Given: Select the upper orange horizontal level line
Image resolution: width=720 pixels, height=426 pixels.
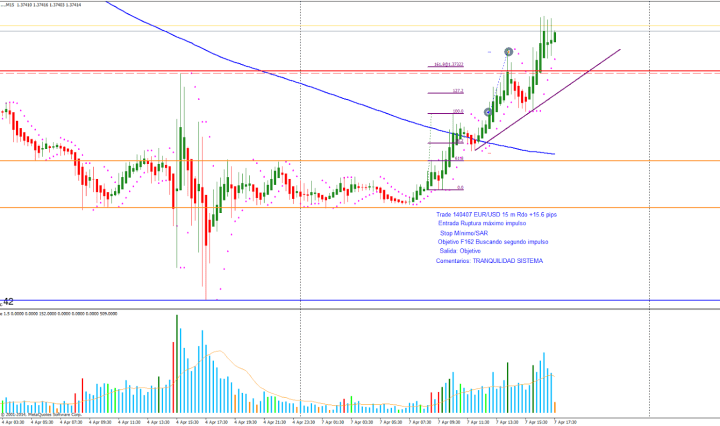Looking at the screenshot, I should click(300, 161).
